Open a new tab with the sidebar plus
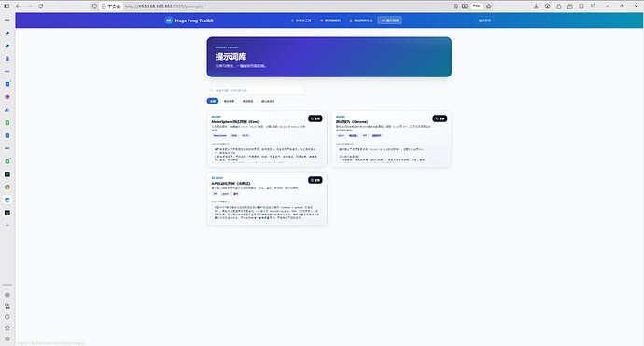644x346 pixels. [7, 225]
